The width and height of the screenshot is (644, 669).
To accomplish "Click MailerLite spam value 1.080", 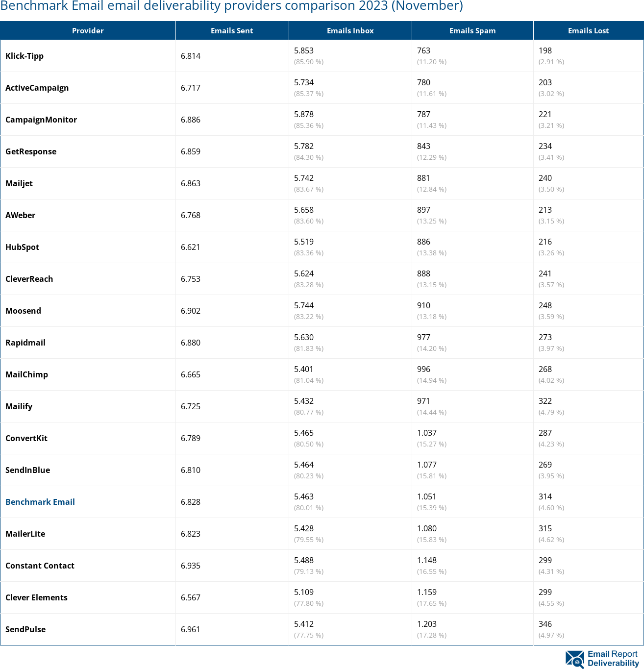I will pos(427,528).
